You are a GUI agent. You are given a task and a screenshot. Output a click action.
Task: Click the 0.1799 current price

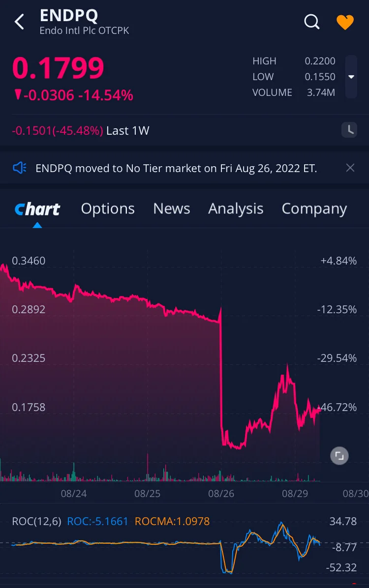pyautogui.click(x=58, y=68)
